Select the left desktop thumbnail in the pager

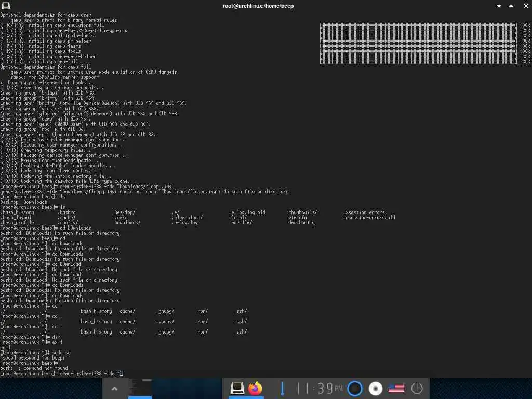click(140, 389)
